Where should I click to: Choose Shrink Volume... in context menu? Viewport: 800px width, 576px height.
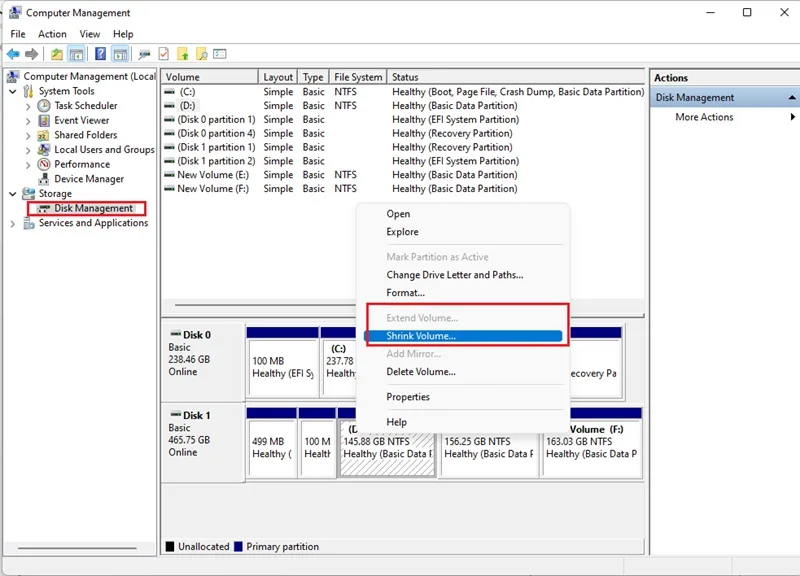click(463, 336)
